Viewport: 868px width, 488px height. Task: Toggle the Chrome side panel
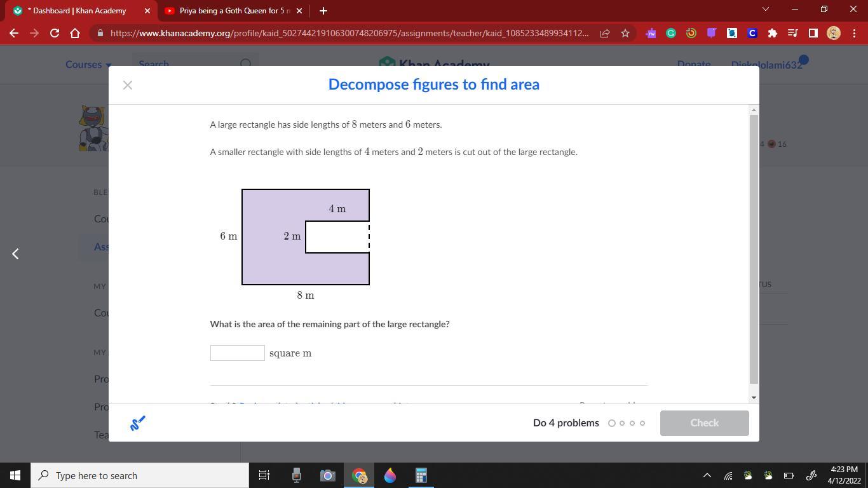[813, 33]
